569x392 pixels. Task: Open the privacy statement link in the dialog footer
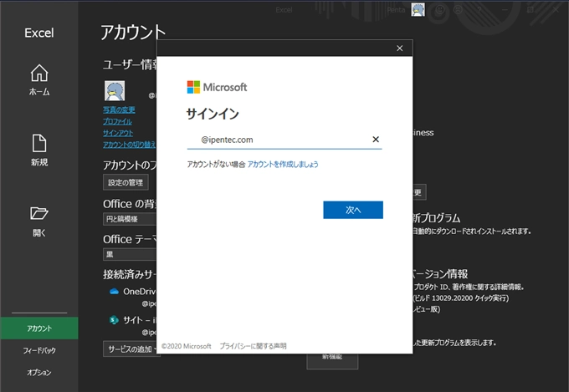click(253, 346)
